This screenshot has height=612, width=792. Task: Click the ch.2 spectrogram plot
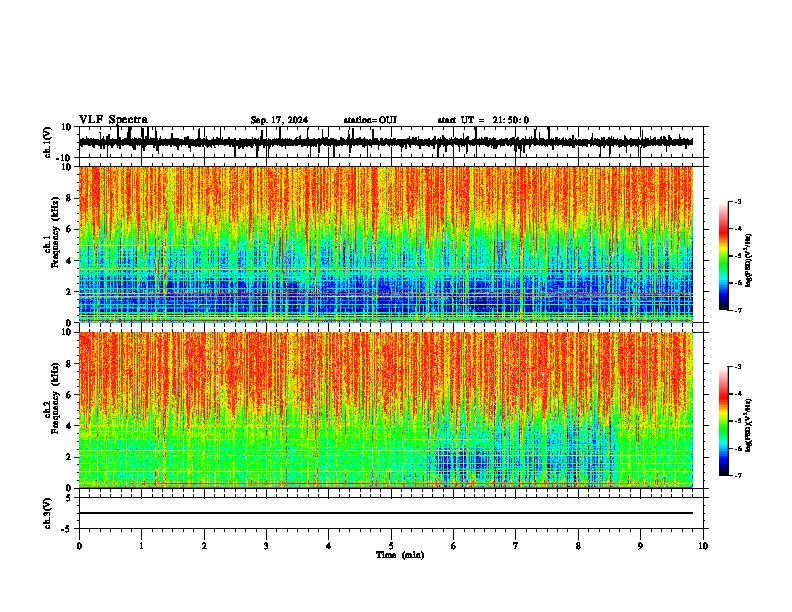[x=386, y=410]
